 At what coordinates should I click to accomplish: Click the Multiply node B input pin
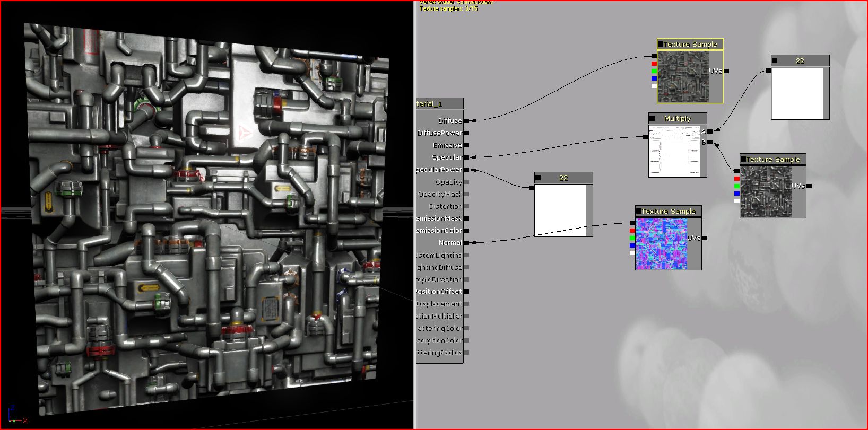(710, 142)
